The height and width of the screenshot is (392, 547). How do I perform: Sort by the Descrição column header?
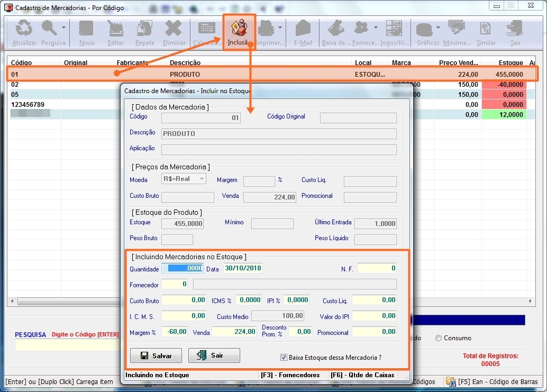click(185, 62)
